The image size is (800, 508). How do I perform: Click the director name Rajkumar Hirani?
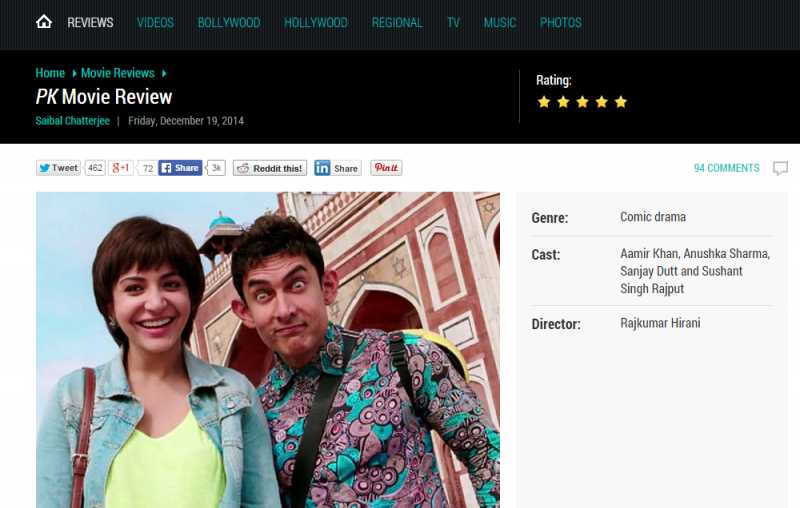click(660, 323)
